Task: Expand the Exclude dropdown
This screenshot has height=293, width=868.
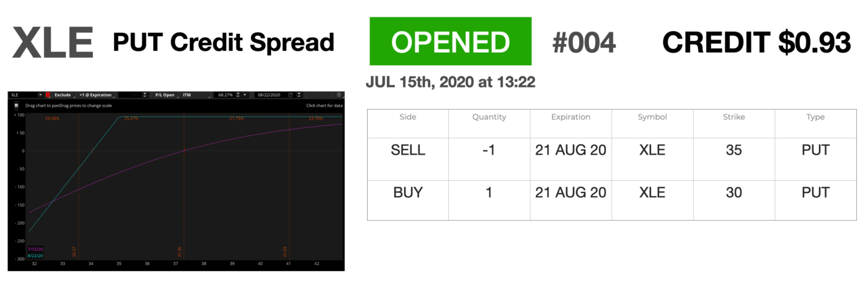Action: click(63, 95)
